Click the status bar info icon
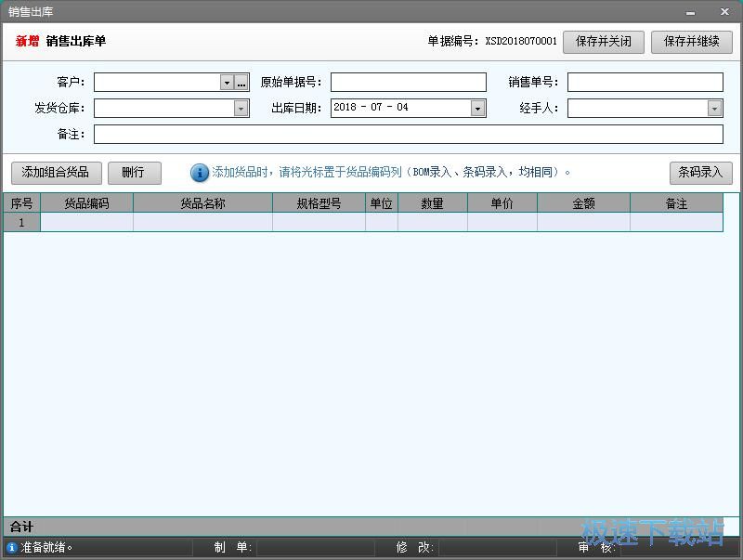 pyautogui.click(x=12, y=548)
